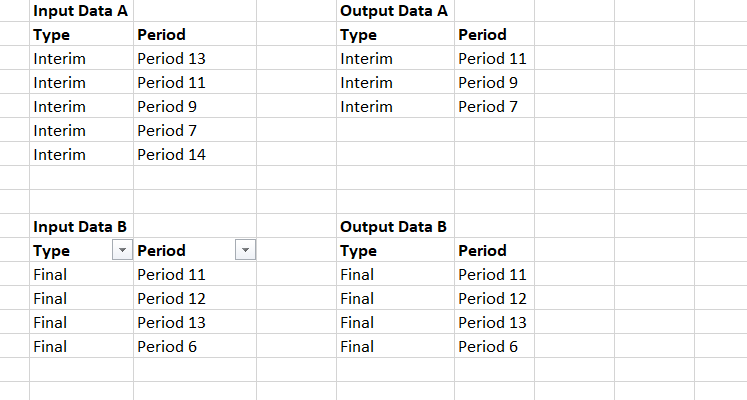Viewport: 747px width, 400px height.
Task: Select 'Period 12' cell in Input Data B
Action: [171, 299]
